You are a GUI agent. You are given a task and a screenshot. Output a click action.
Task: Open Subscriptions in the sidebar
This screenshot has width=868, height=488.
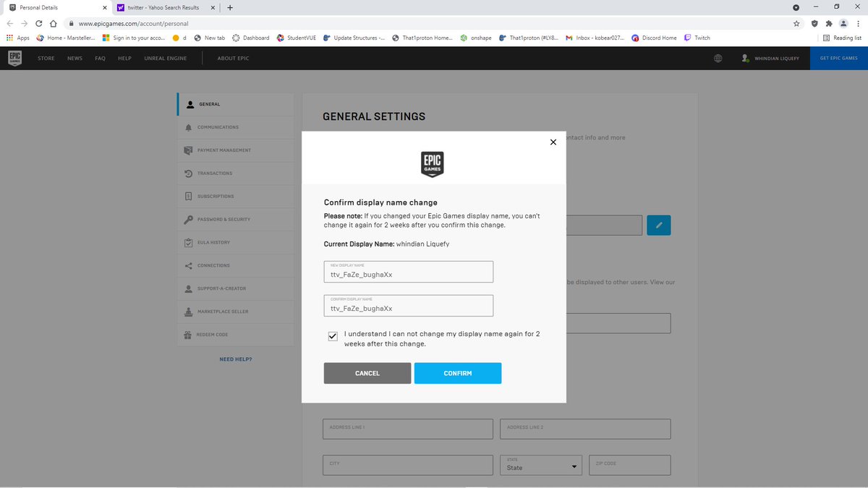click(x=236, y=196)
